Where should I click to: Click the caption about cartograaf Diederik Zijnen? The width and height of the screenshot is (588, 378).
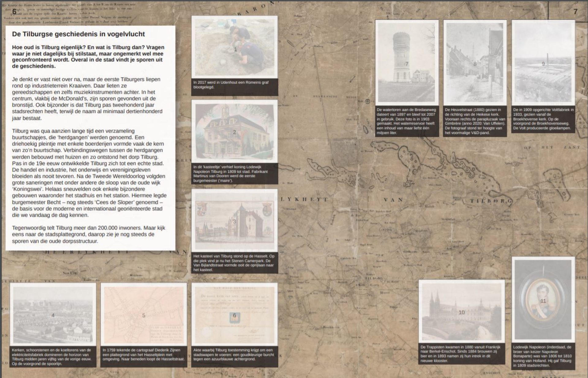coord(144,357)
